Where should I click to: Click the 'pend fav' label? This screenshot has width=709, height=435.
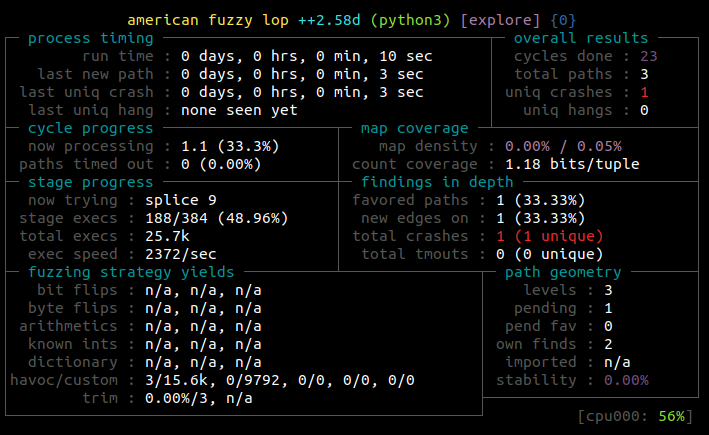pyautogui.click(x=541, y=326)
